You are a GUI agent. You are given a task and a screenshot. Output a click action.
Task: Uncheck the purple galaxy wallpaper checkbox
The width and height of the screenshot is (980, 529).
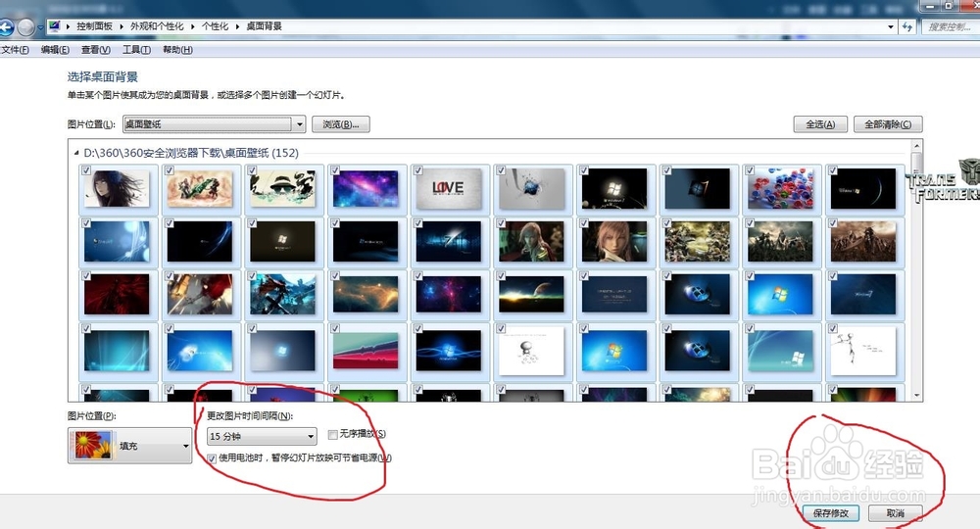tap(335, 169)
